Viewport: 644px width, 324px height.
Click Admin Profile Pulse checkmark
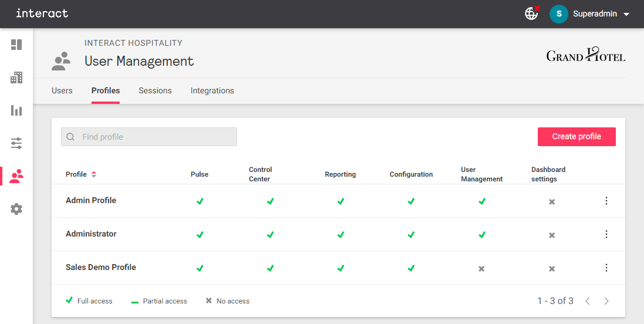tap(199, 201)
